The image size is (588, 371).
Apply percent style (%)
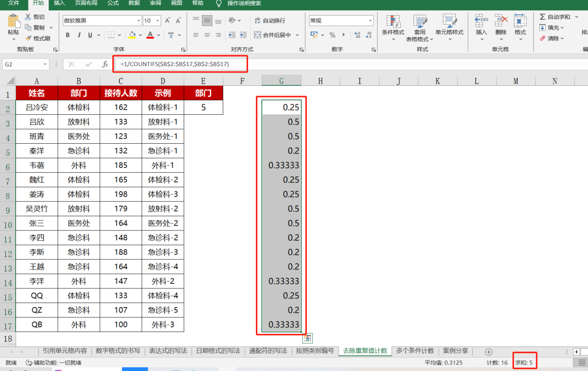[x=332, y=35]
